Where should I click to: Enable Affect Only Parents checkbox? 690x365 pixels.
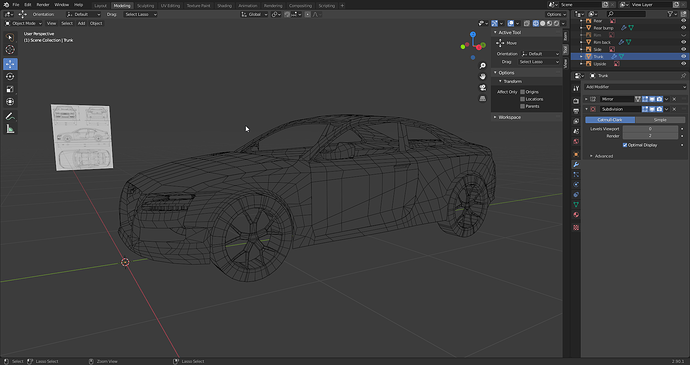[523, 106]
